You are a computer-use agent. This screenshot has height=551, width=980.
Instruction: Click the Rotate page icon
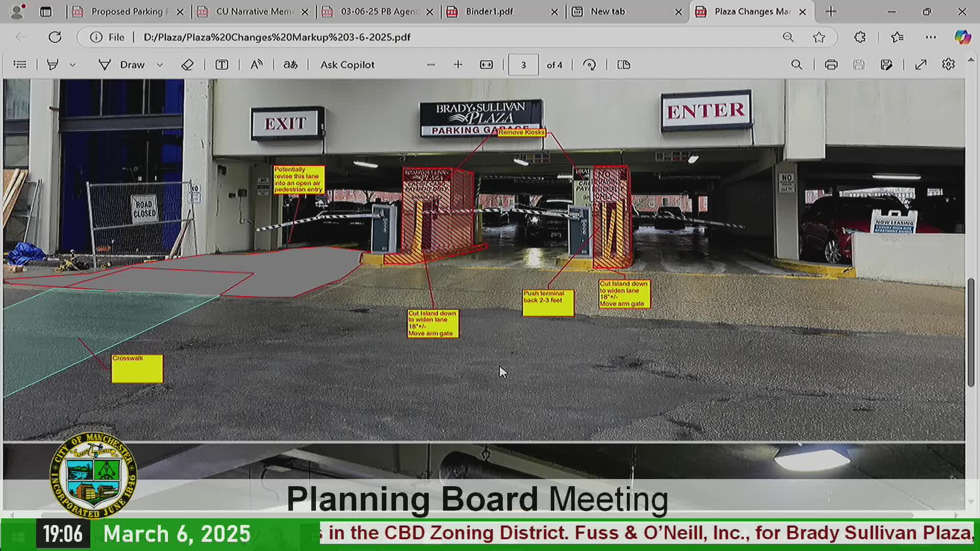(590, 65)
